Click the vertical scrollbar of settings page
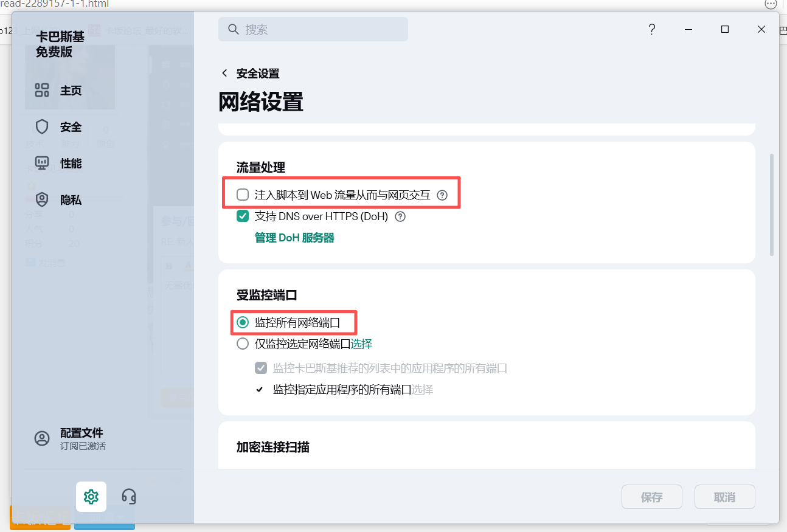This screenshot has width=787, height=532. [772, 204]
